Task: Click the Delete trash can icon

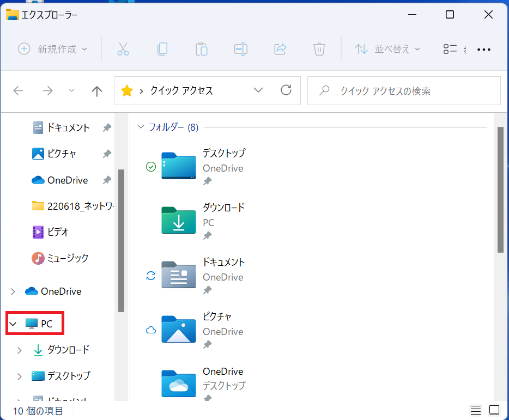Action: [x=319, y=49]
